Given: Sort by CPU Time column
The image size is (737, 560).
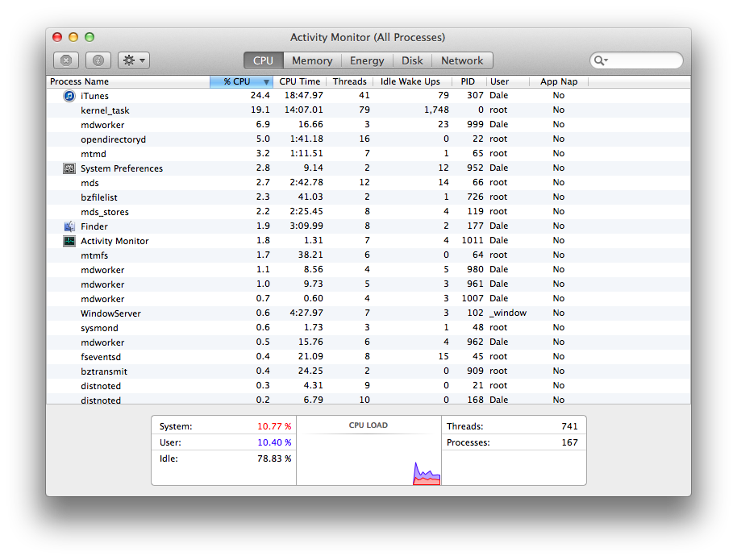Looking at the screenshot, I should [300, 81].
